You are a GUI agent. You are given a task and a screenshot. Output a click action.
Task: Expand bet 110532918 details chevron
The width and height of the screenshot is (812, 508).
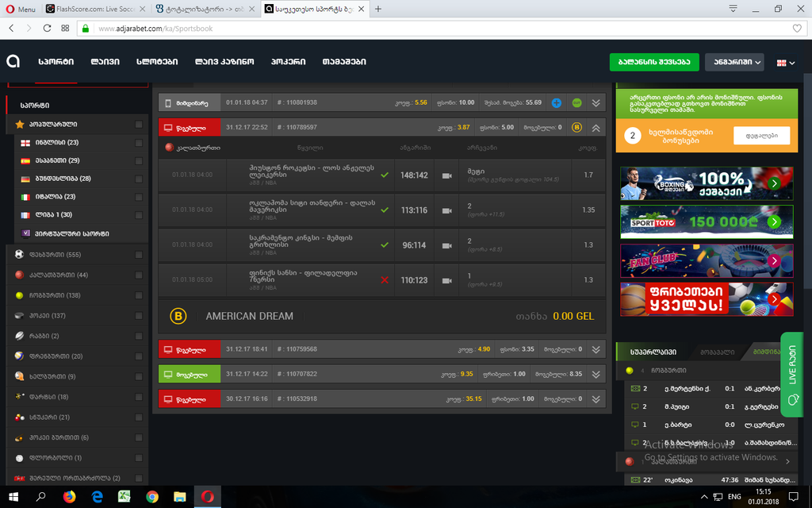click(x=596, y=399)
